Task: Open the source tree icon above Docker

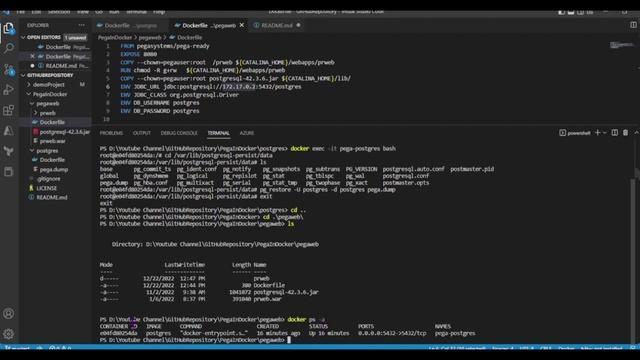Action: 9,151
